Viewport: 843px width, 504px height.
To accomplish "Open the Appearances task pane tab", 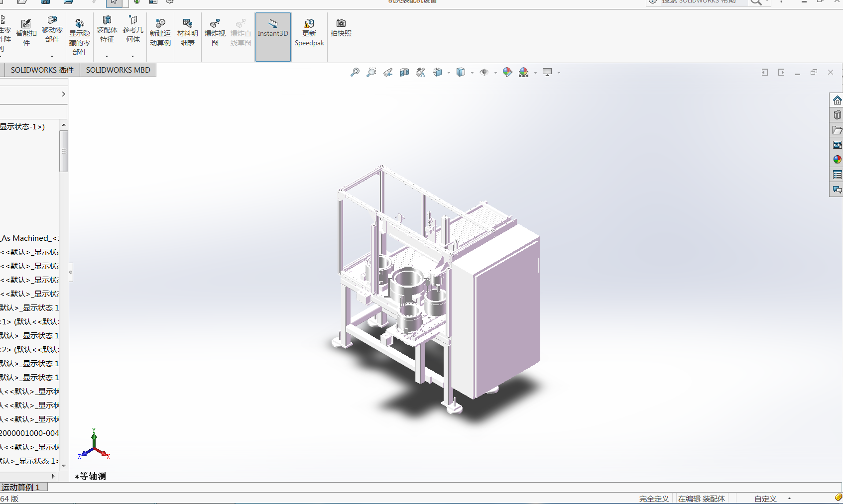I will pos(837,160).
